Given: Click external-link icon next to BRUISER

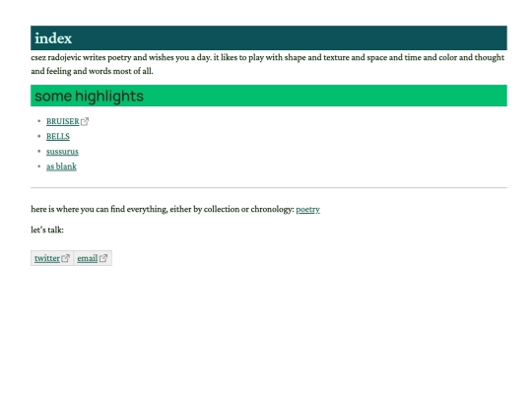Looking at the screenshot, I should (85, 121).
